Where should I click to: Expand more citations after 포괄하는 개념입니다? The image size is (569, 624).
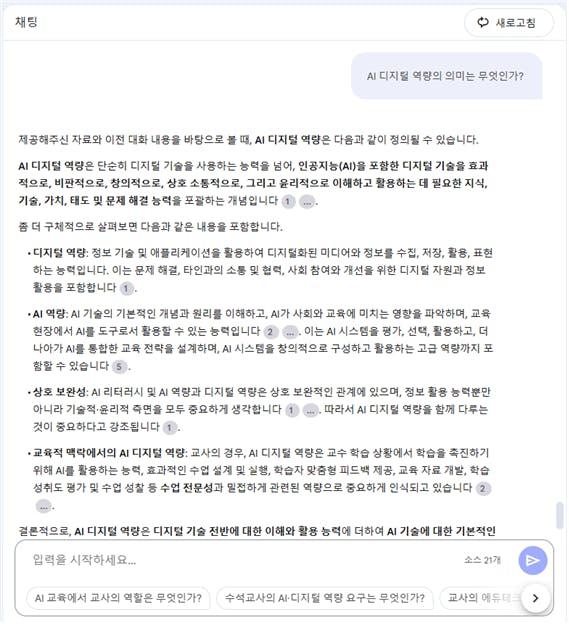(307, 201)
